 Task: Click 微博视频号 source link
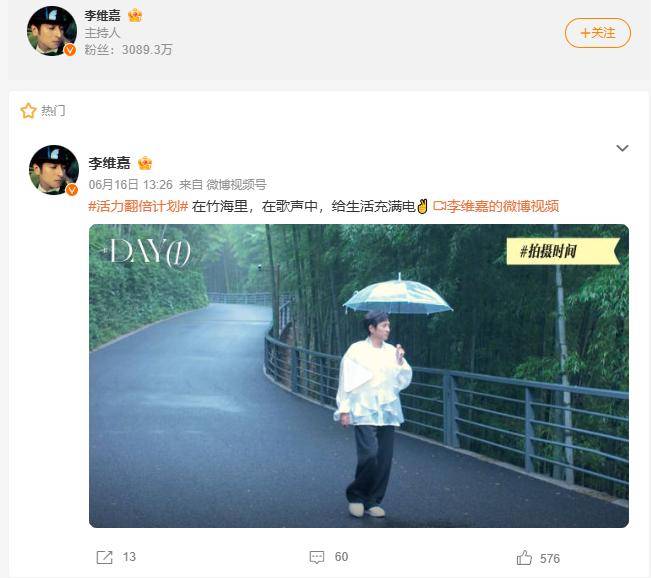[236, 184]
